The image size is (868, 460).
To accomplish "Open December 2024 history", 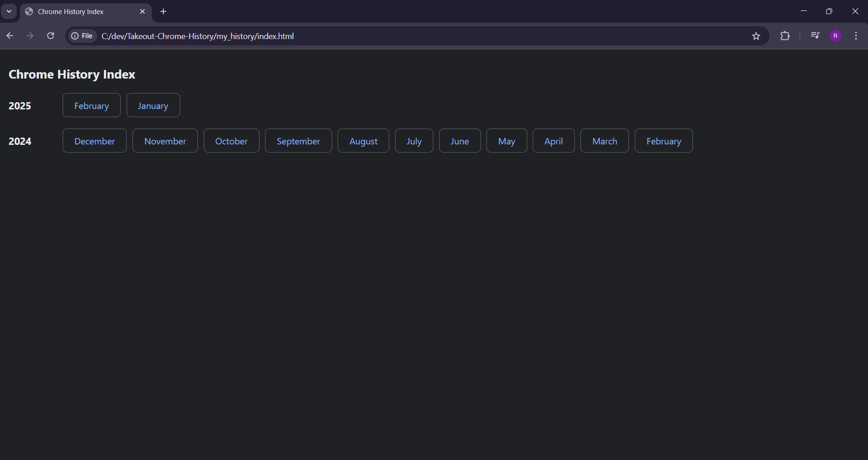I will click(x=94, y=141).
